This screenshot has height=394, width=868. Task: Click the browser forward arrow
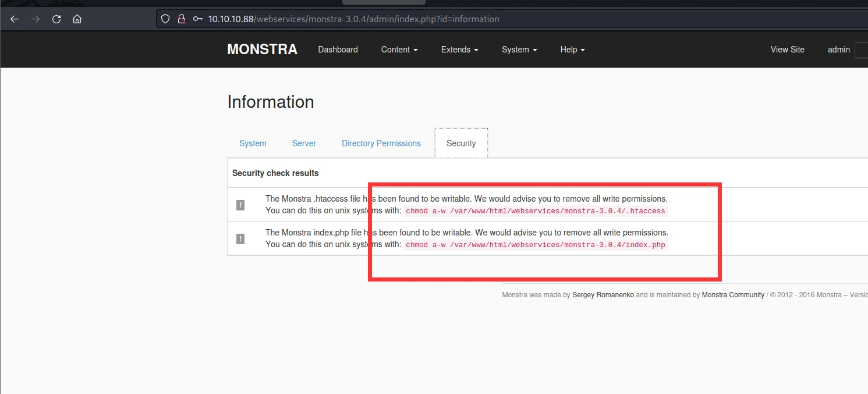[36, 19]
